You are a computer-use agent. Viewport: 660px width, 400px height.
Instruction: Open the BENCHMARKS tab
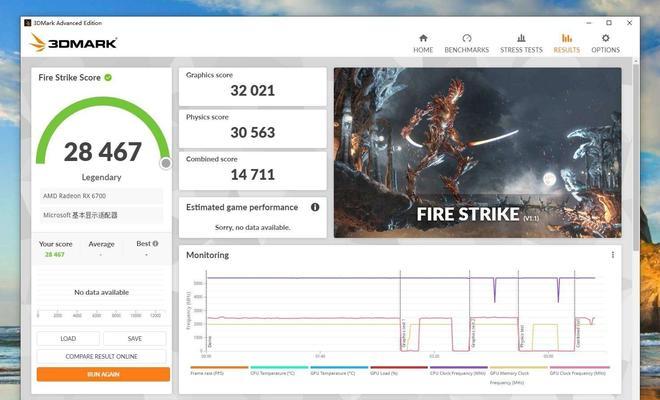point(466,44)
